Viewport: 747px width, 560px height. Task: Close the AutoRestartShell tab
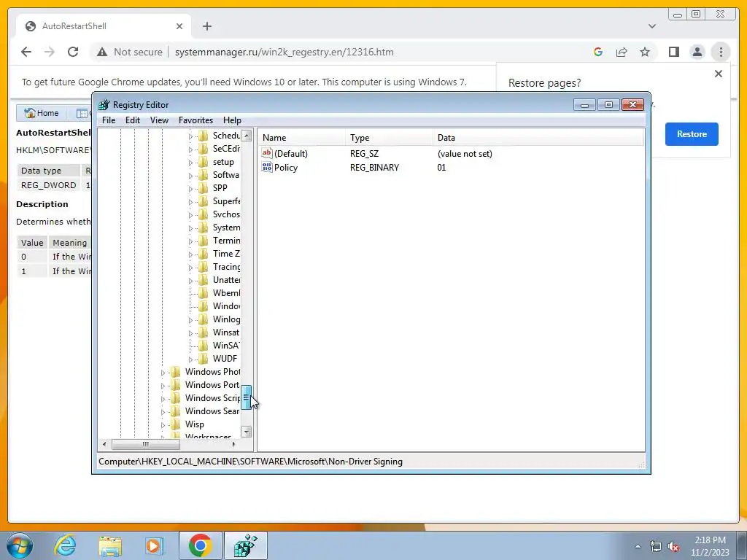(179, 26)
